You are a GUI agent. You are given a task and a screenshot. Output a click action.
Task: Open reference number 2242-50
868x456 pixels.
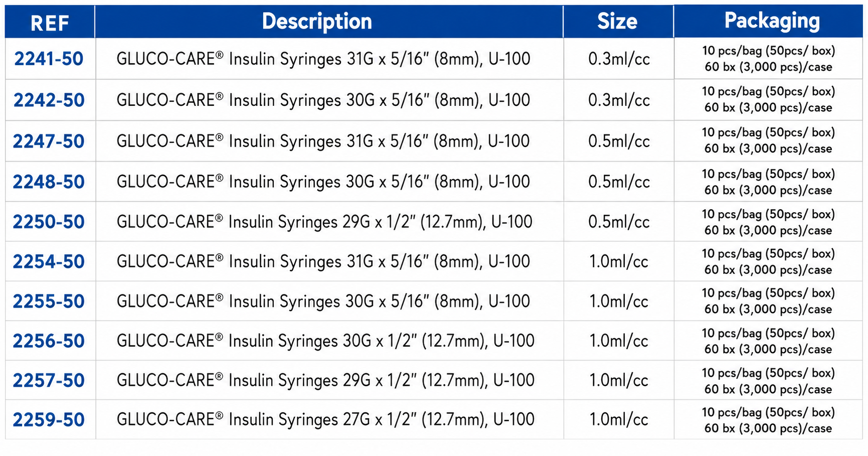49,100
